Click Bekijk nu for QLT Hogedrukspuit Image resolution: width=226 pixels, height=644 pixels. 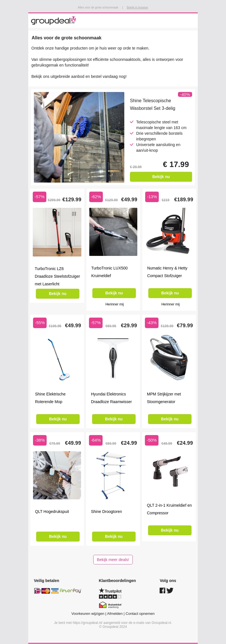[58, 536]
